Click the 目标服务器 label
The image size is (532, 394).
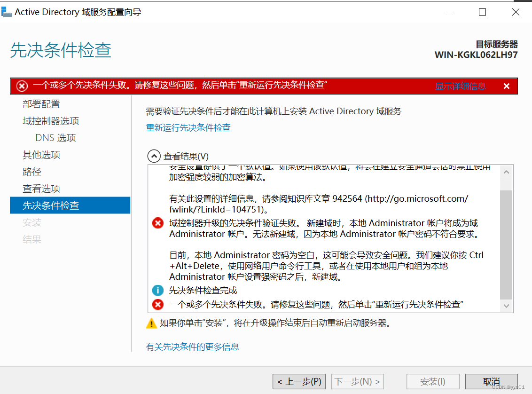pyautogui.click(x=497, y=44)
